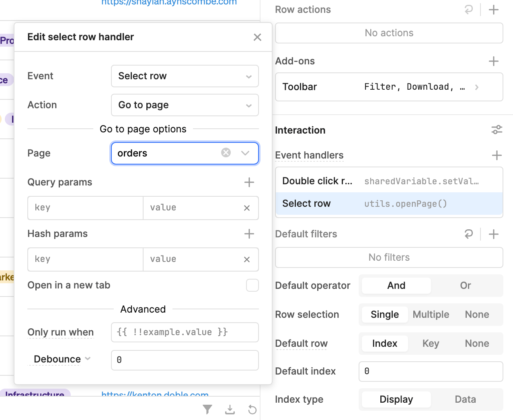
Task: Open the Double click row event handler
Action: (x=389, y=181)
